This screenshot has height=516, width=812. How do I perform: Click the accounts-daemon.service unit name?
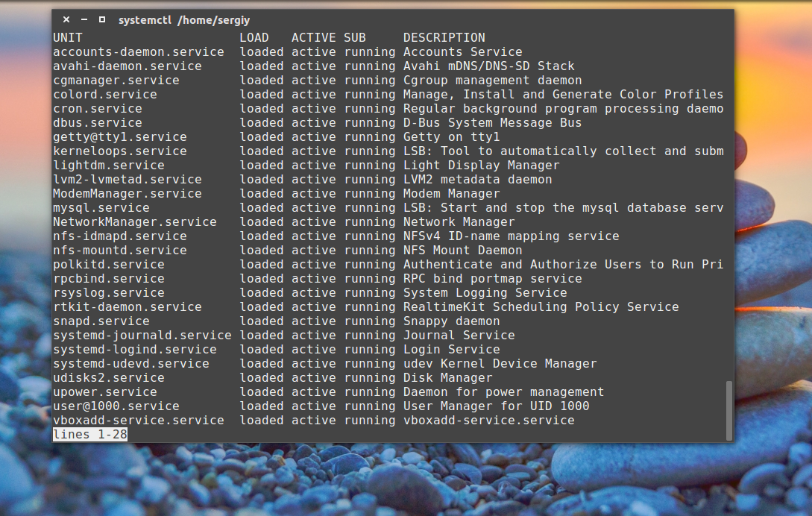click(138, 52)
